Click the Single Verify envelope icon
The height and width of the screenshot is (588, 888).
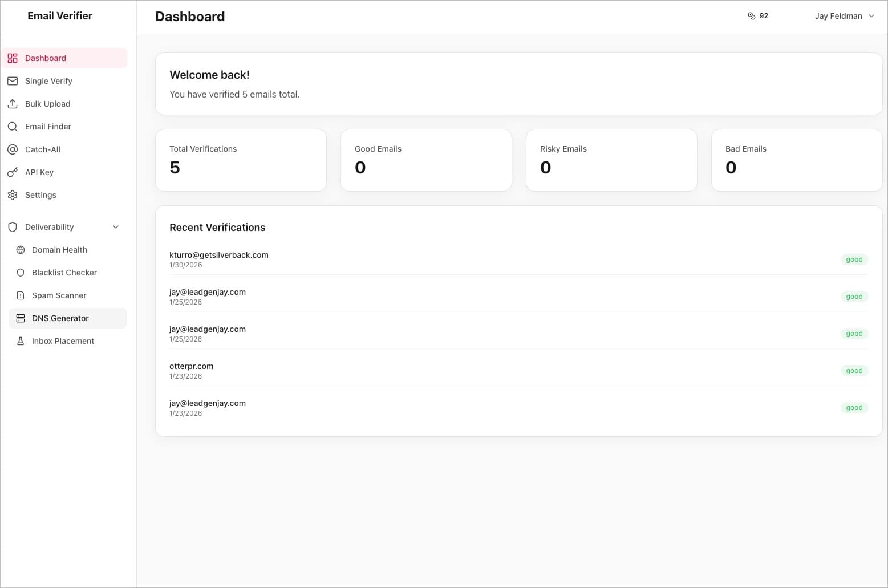(x=13, y=81)
